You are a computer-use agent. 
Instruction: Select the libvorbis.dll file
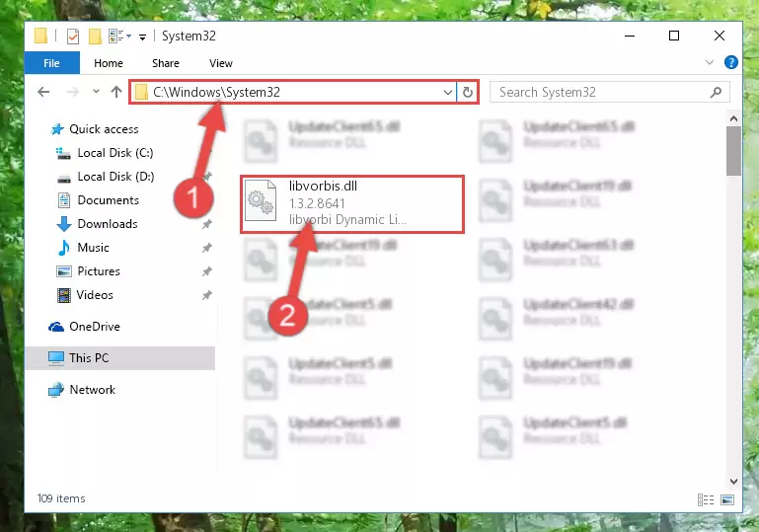pyautogui.click(x=352, y=203)
